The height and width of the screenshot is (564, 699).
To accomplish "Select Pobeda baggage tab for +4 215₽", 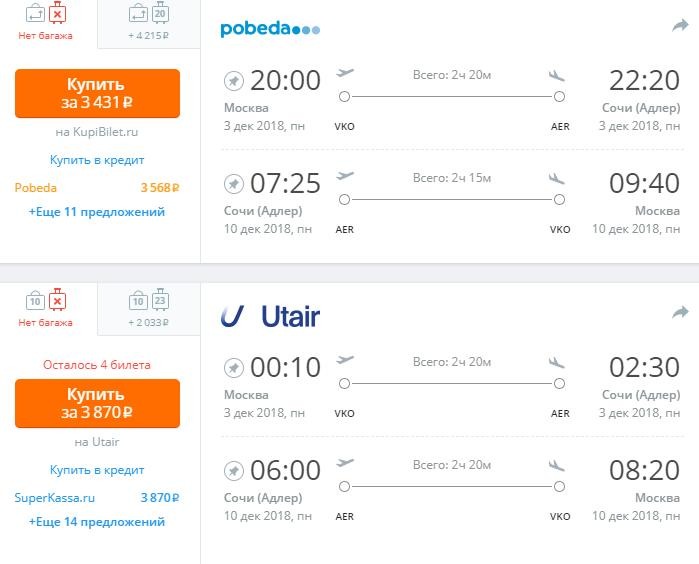I will (147, 24).
